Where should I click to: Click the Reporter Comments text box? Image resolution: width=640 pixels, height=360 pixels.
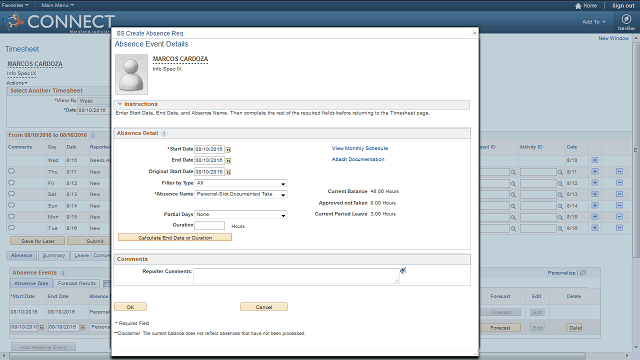[296, 276]
